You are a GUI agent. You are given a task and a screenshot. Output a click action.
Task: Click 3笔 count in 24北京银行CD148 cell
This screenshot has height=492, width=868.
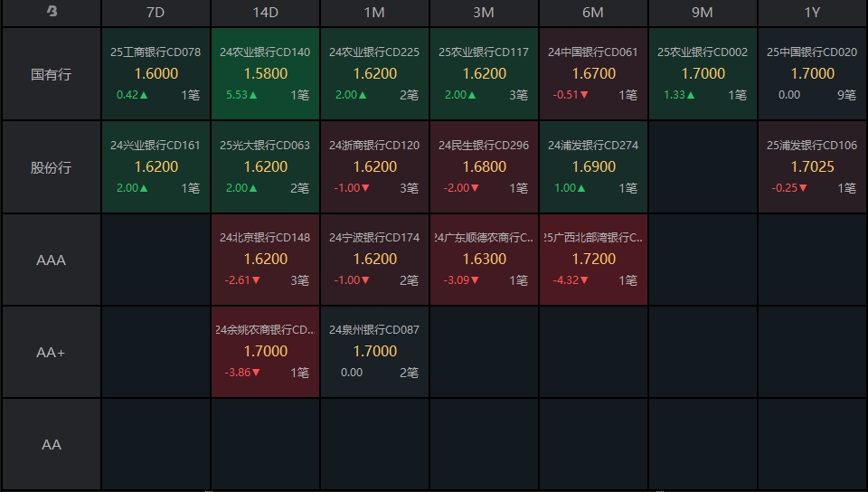(299, 280)
